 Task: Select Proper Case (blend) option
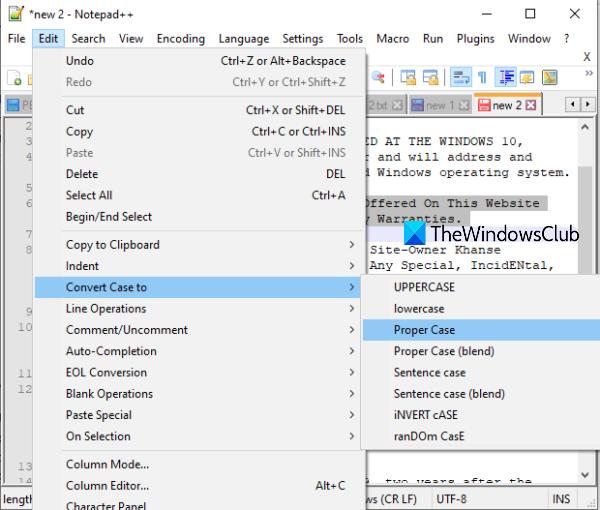click(481, 351)
